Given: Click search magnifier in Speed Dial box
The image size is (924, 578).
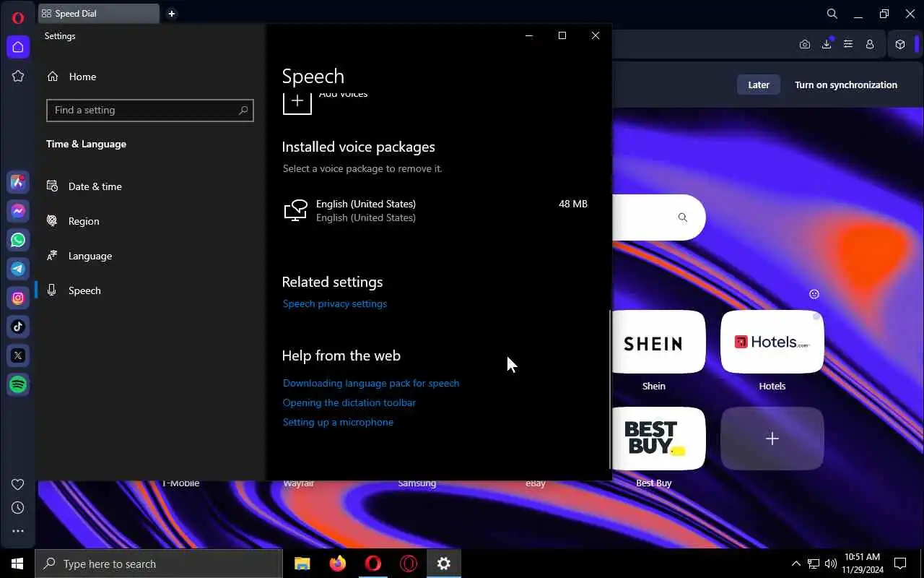Looking at the screenshot, I should [x=683, y=217].
